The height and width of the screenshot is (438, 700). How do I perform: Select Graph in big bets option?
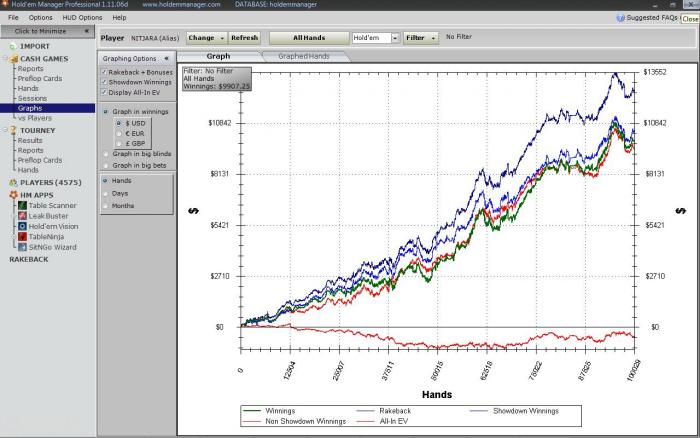106,166
